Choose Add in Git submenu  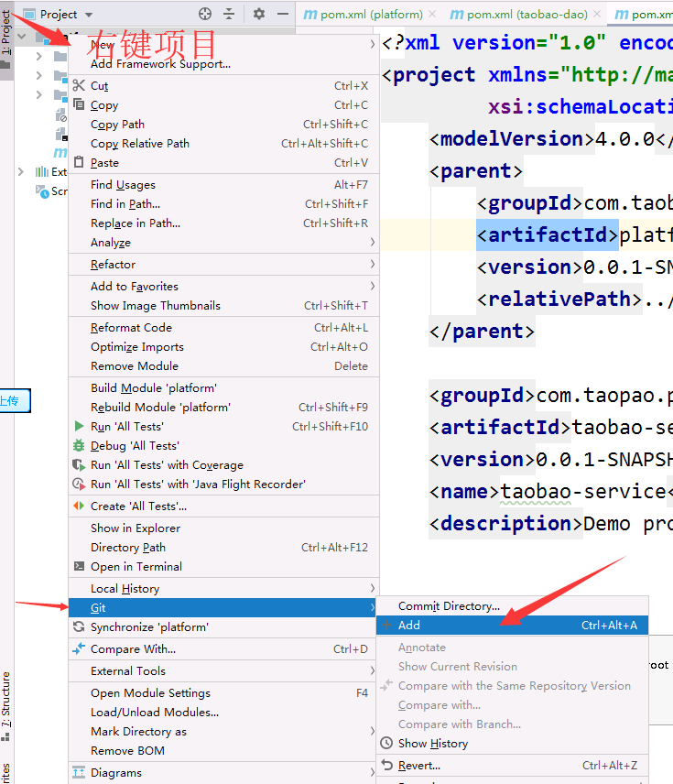point(513,625)
